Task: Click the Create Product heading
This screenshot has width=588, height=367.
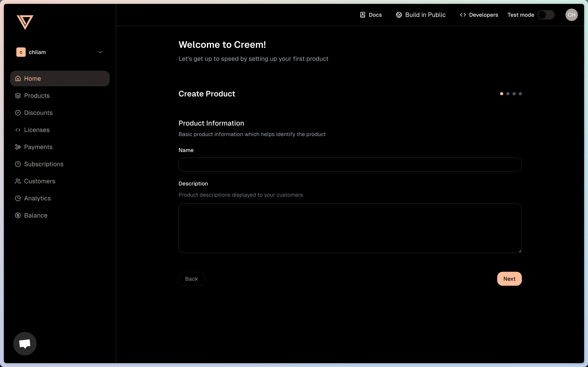Action: pos(207,94)
